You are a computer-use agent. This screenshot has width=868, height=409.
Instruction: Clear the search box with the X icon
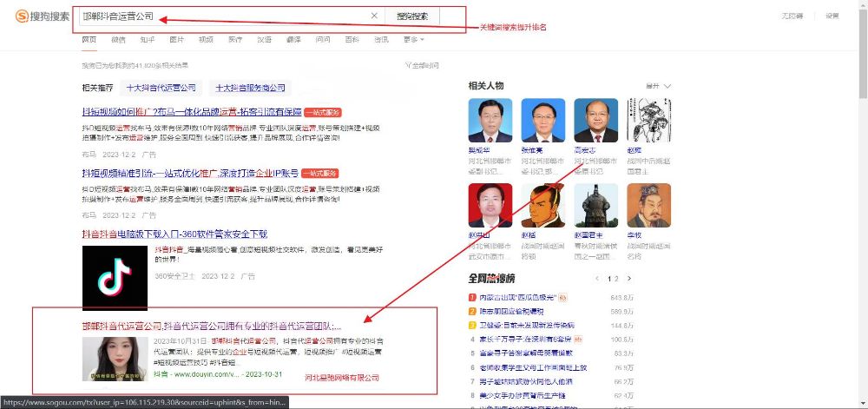[374, 16]
